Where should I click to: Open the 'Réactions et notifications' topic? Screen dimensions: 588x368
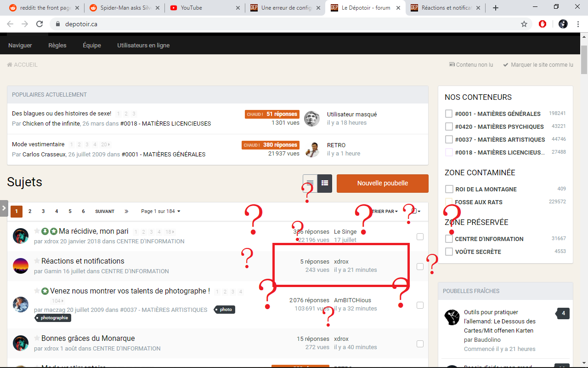pos(83,261)
